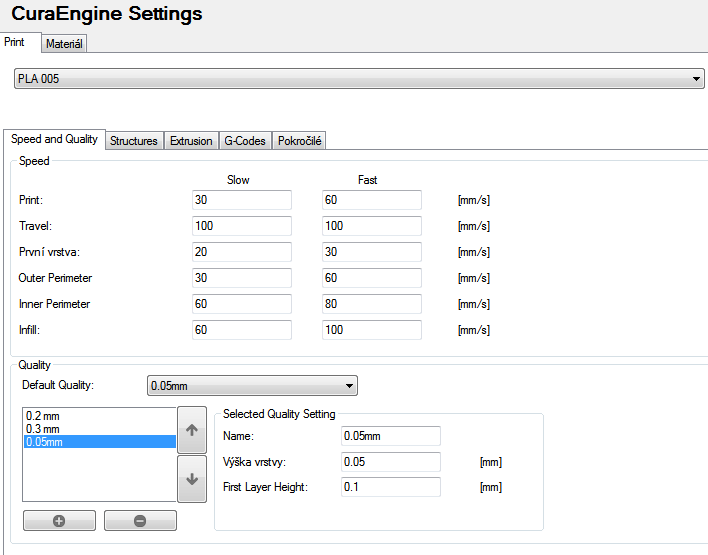Click slow Outer Perimeter speed field
The width and height of the screenshot is (708, 555).
click(241, 278)
